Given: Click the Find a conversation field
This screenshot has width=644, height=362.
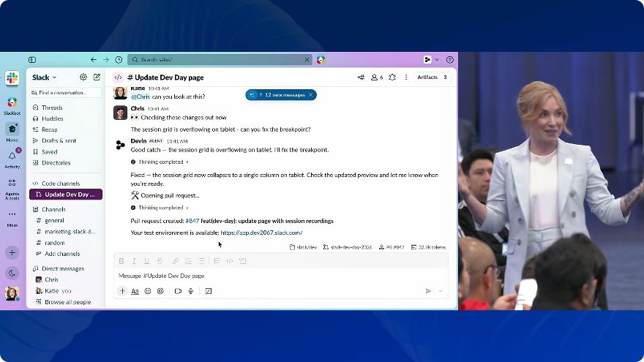Looking at the screenshot, I should click(x=65, y=93).
